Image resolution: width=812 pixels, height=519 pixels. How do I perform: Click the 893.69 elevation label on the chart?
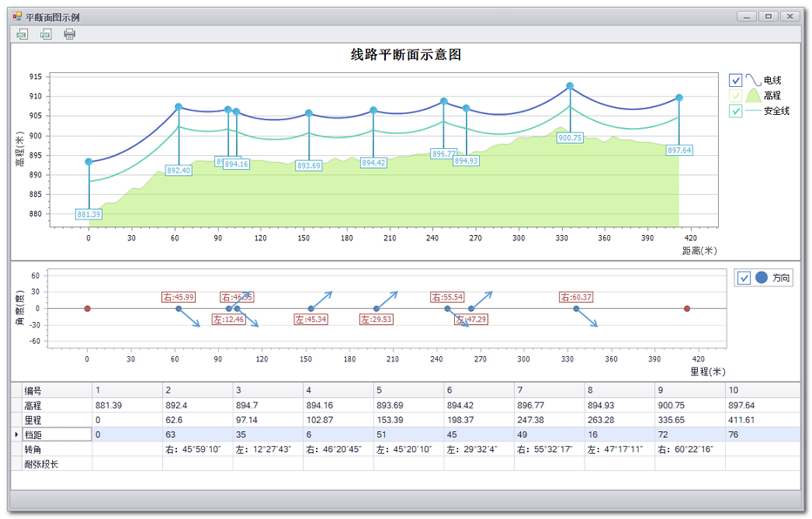[308, 165]
